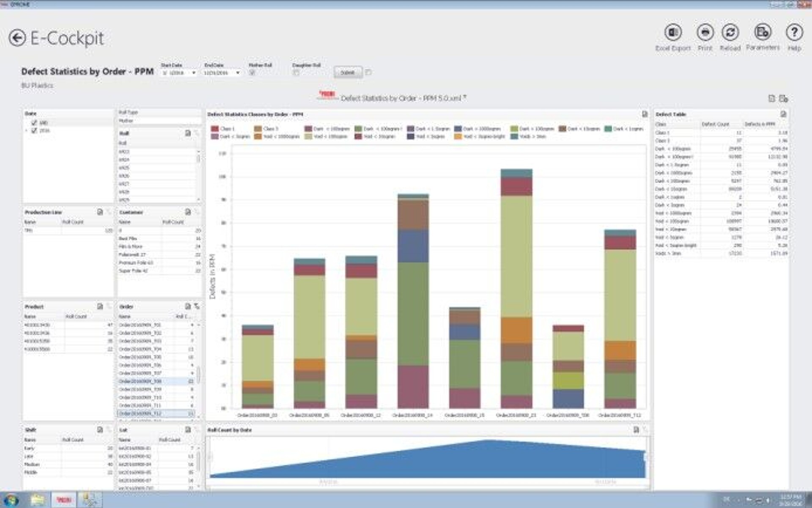Viewport: 812px width, 508px height.
Task: Open the Start Date dropdown
Action: click(194, 73)
